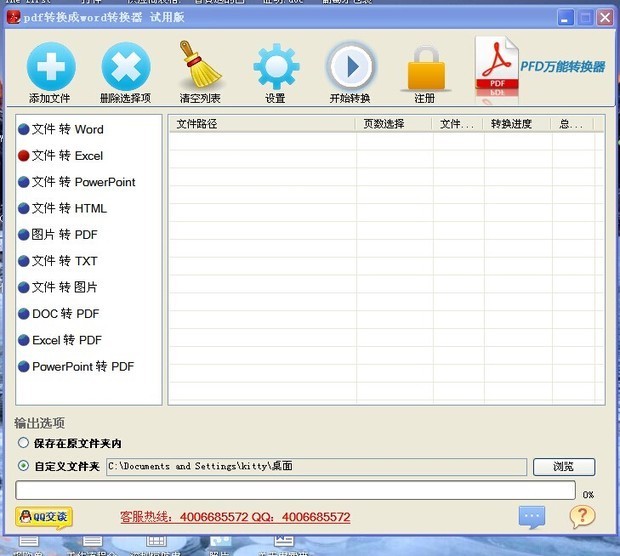Click the orange question mark help icon
The height and width of the screenshot is (556, 620).
tap(582, 517)
